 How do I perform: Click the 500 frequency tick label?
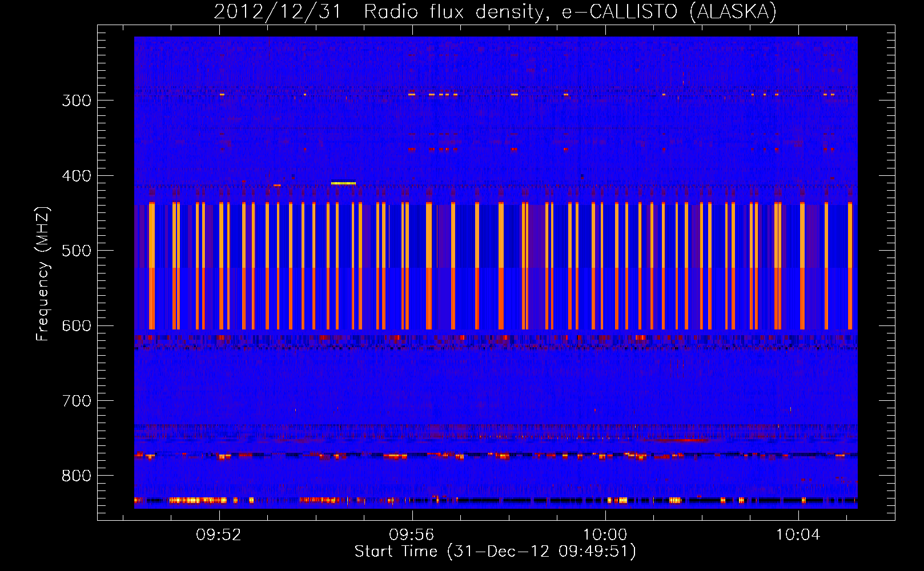tap(77, 251)
